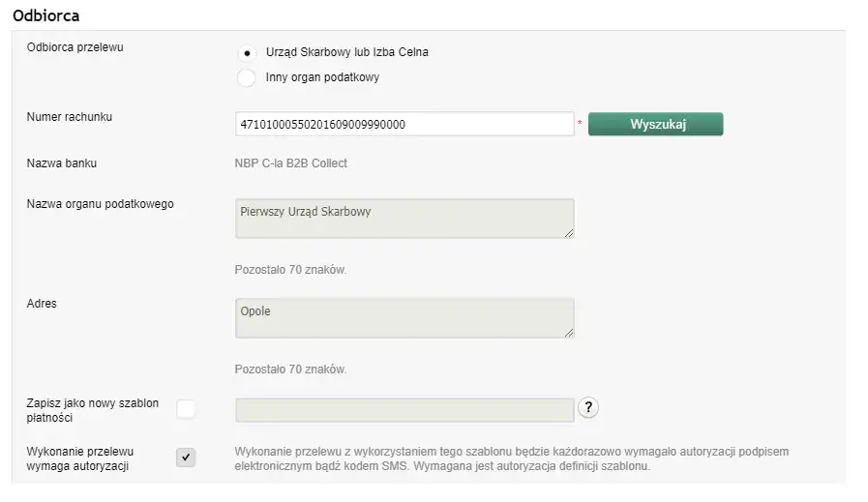Enable 'Zapisz jako nowy szablon płatności' checkbox
This screenshot has width=868, height=502.
pos(185,410)
